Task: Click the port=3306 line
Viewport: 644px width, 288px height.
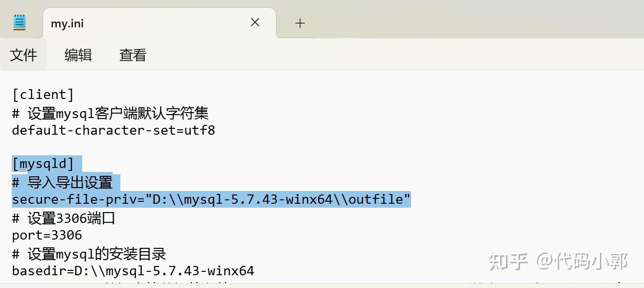Action: (x=47, y=236)
